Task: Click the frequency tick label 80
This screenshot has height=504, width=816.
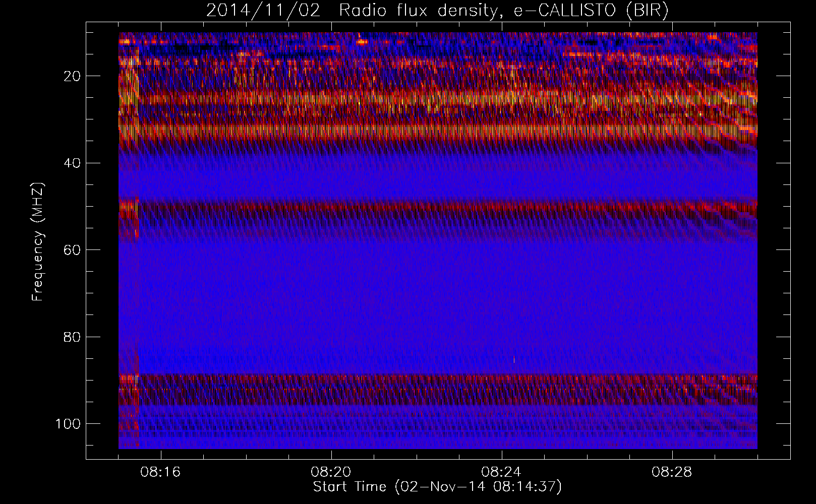Action: tap(72, 337)
